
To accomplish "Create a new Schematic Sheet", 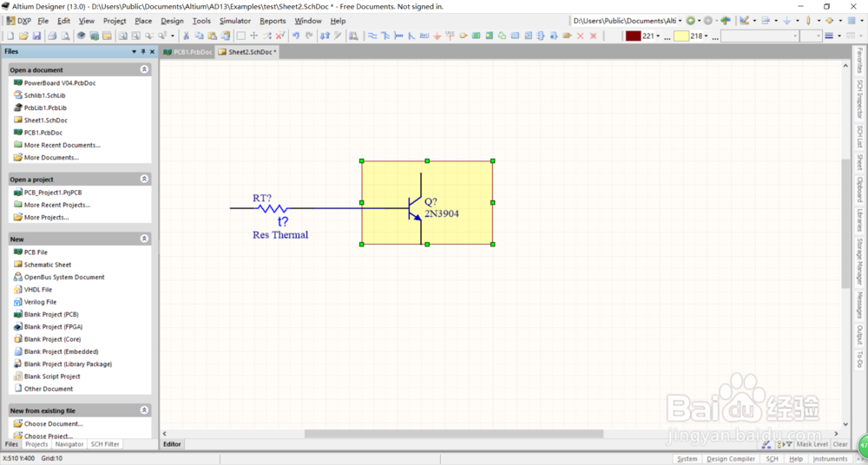I will (48, 265).
